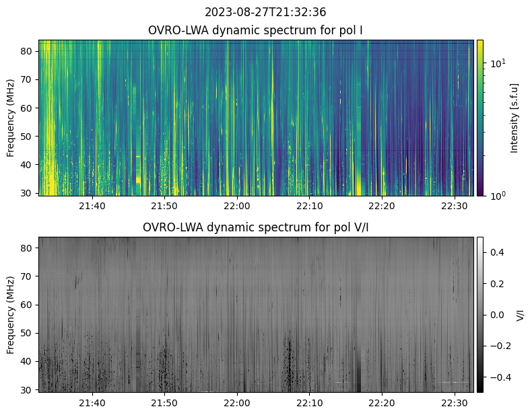The width and height of the screenshot is (532, 415).
Task: Click the 0.4 tick on V/I colorbar
Action: [497, 252]
